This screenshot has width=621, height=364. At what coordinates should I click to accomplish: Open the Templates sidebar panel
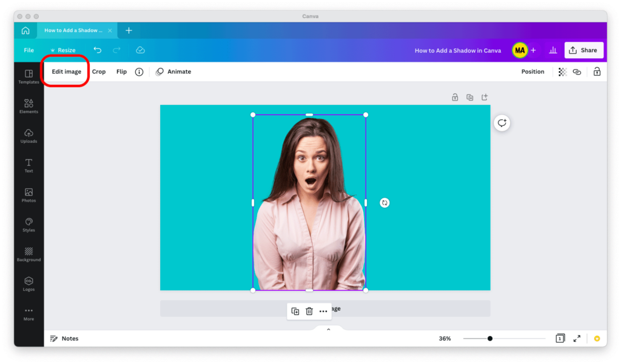pyautogui.click(x=29, y=77)
